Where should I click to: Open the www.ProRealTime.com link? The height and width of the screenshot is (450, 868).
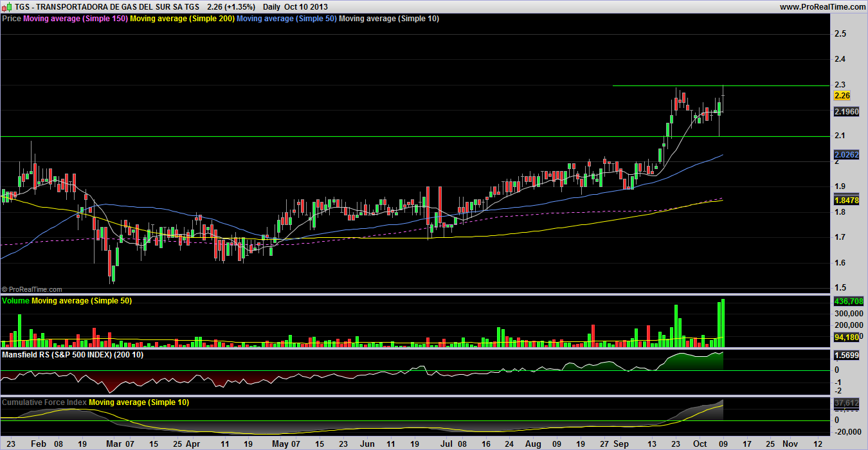(822, 6)
